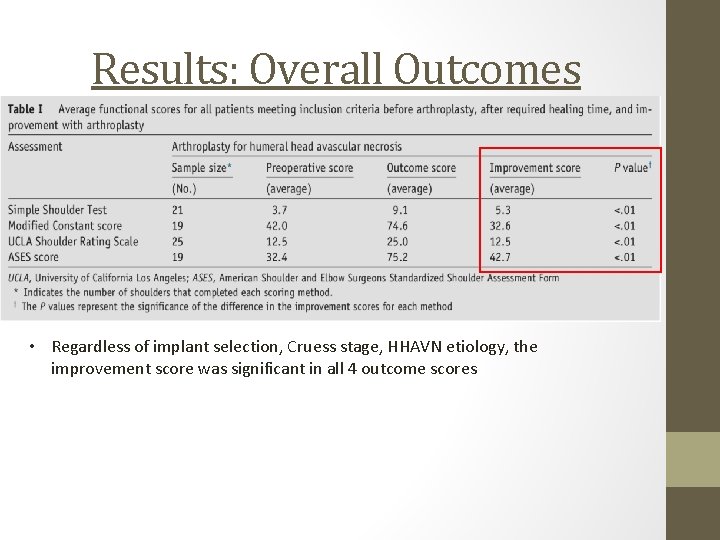Image resolution: width=720 pixels, height=540 pixels.
Task: Select the 'ASES score' row label
Action: point(33,257)
